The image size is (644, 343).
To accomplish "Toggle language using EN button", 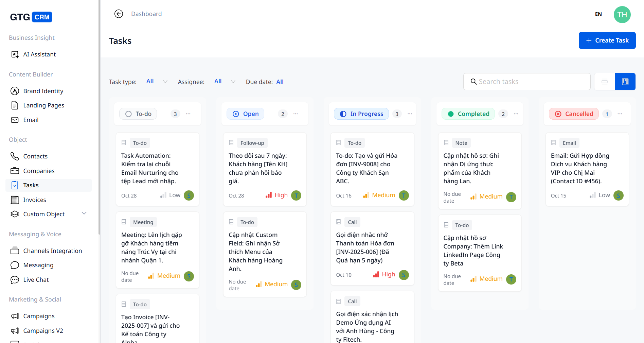I will [x=598, y=14].
